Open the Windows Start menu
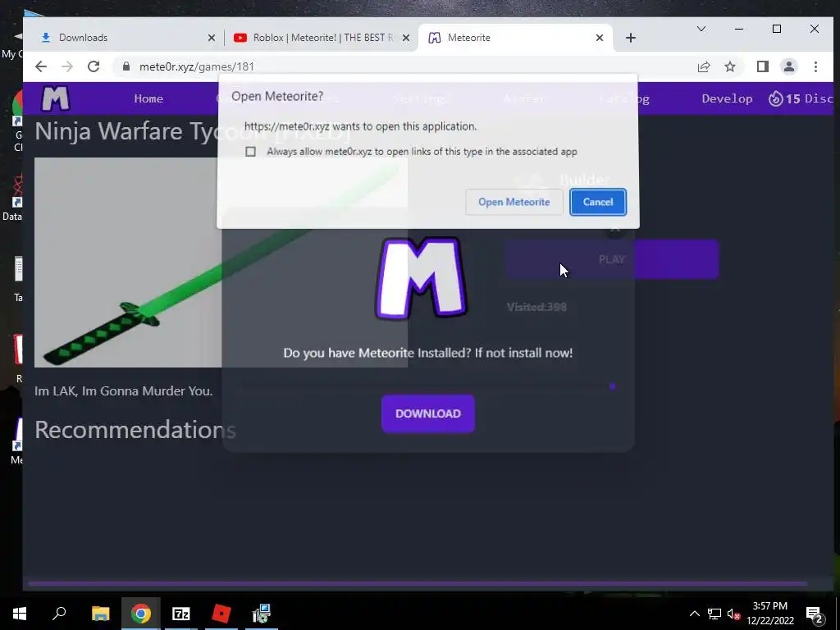The height and width of the screenshot is (630, 840). pos(20,614)
